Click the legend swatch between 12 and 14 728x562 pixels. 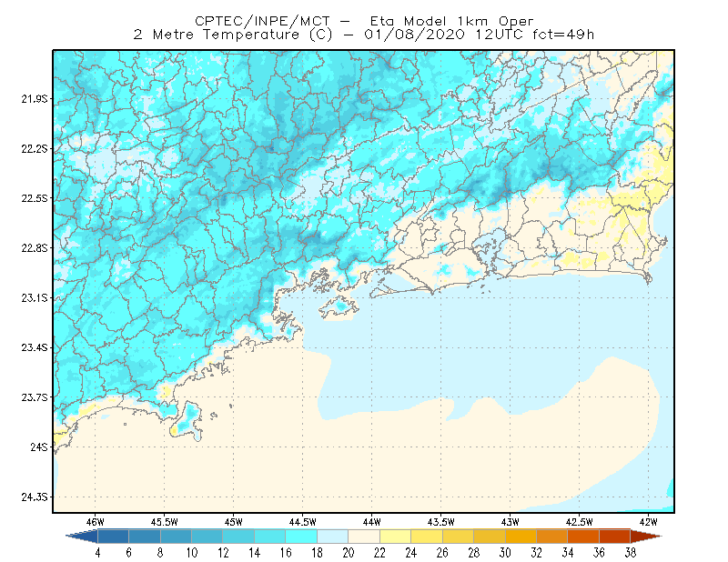pos(238,537)
